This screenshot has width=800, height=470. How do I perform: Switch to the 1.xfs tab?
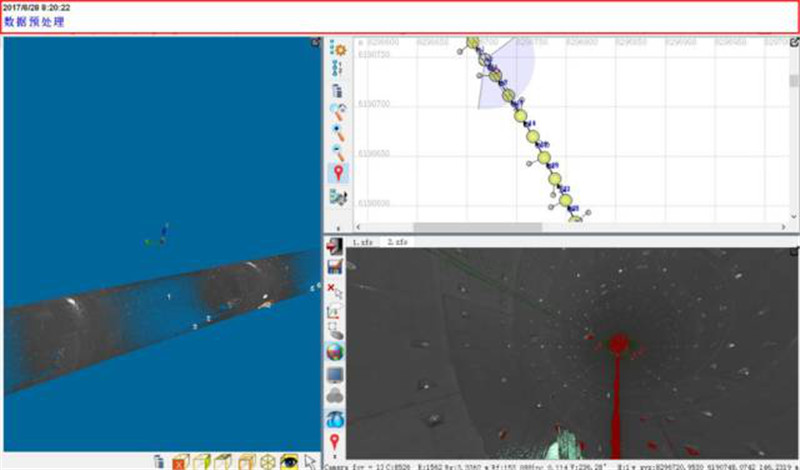pos(362,242)
